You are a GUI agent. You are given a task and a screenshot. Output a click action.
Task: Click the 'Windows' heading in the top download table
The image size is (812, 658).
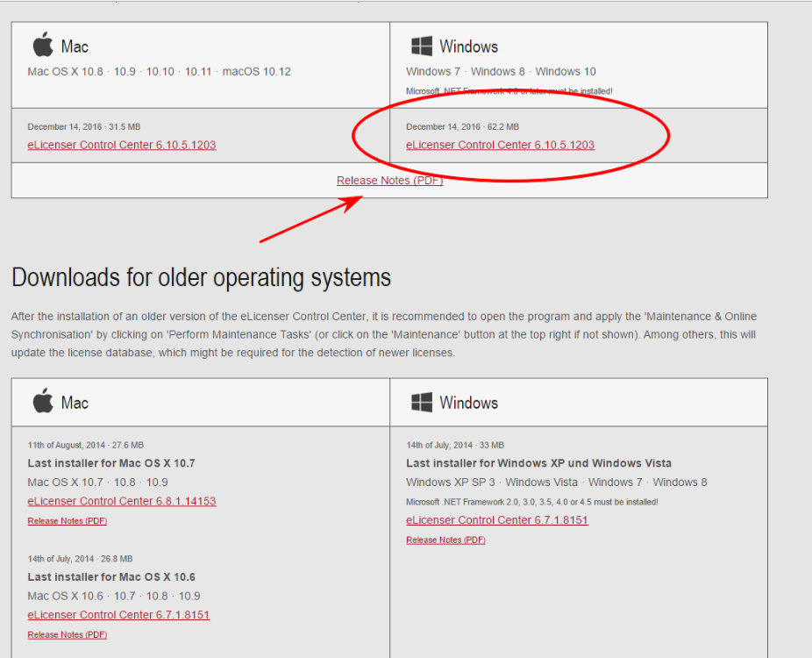tap(468, 46)
